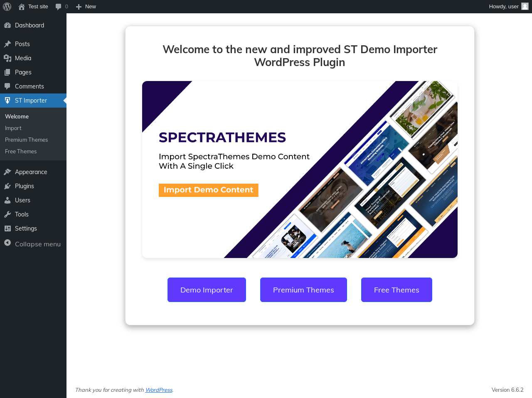Click the purple Premium Themes button
This screenshot has width=532, height=398.
303,290
